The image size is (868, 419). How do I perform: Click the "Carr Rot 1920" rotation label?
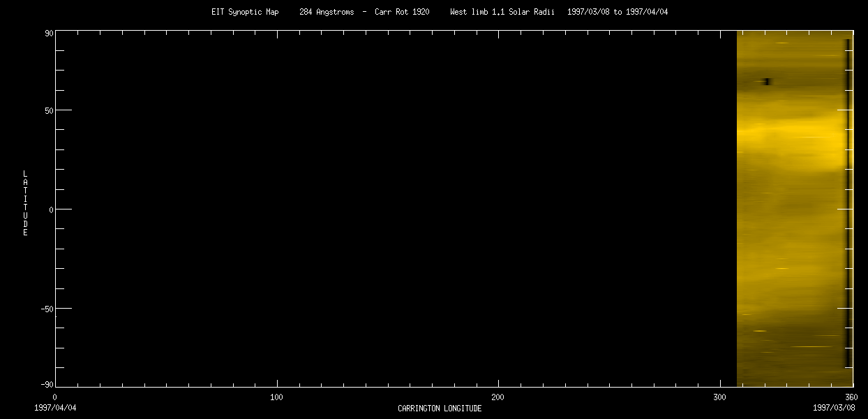[x=401, y=12]
